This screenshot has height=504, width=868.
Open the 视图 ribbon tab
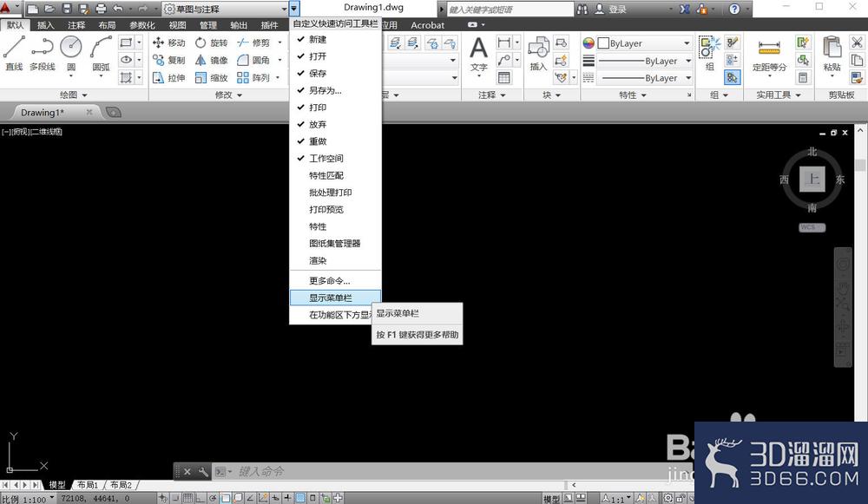point(177,25)
